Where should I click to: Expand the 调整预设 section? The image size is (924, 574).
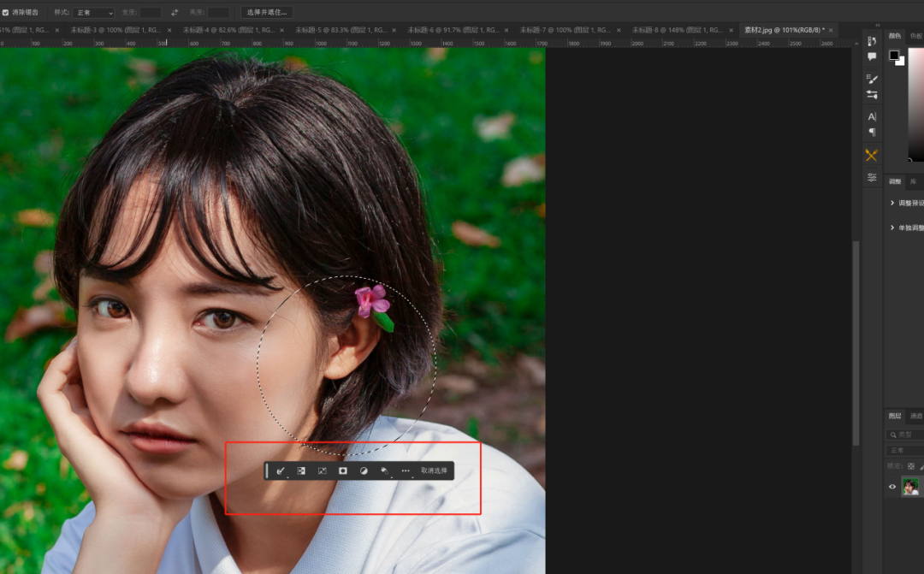click(906, 203)
